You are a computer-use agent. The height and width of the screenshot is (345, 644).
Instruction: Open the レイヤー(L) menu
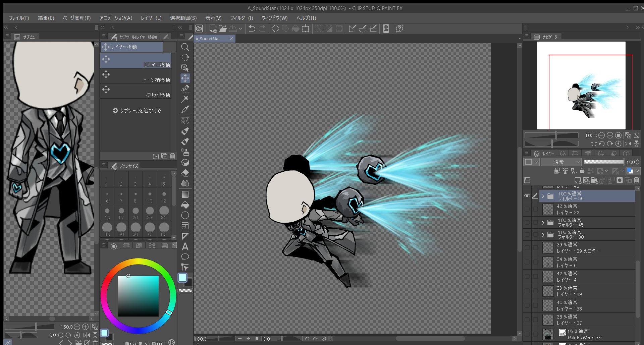(x=151, y=18)
